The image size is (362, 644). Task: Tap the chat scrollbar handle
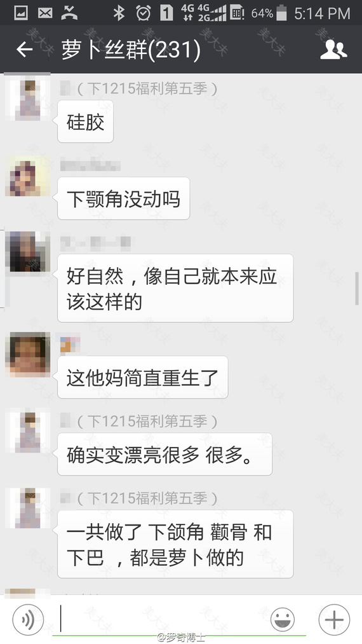pyautogui.click(x=357, y=289)
